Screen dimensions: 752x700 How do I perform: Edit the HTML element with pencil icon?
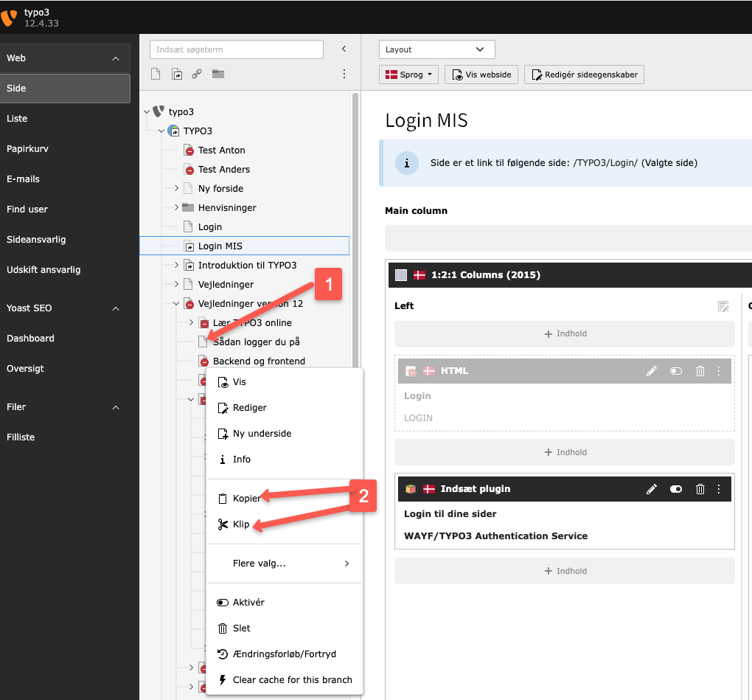pos(651,371)
